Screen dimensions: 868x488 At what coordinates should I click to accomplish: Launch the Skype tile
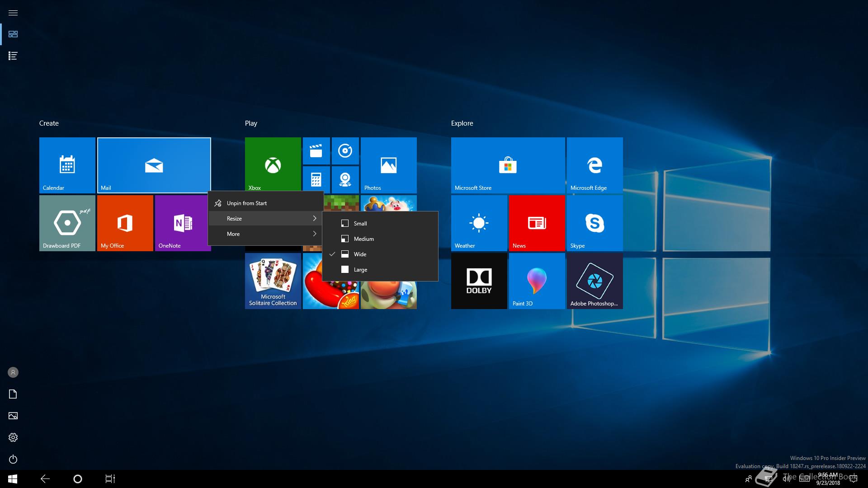pyautogui.click(x=594, y=223)
